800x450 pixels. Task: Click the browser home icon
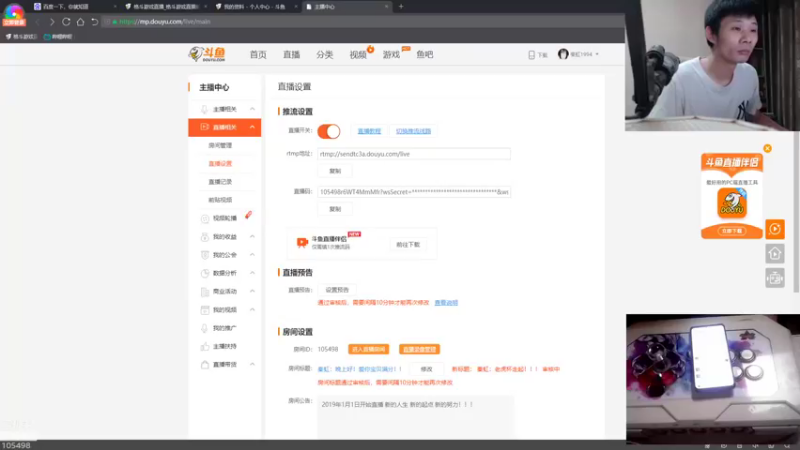(x=81, y=22)
